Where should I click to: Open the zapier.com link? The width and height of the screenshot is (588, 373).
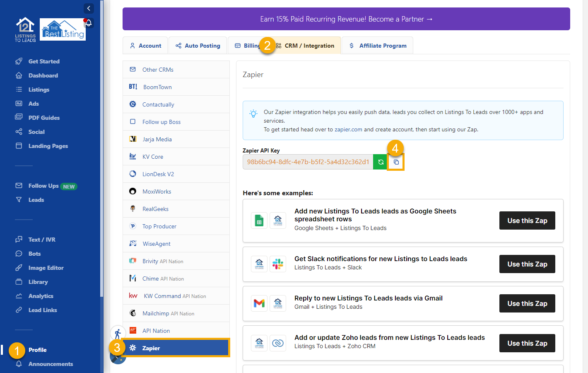click(x=348, y=129)
